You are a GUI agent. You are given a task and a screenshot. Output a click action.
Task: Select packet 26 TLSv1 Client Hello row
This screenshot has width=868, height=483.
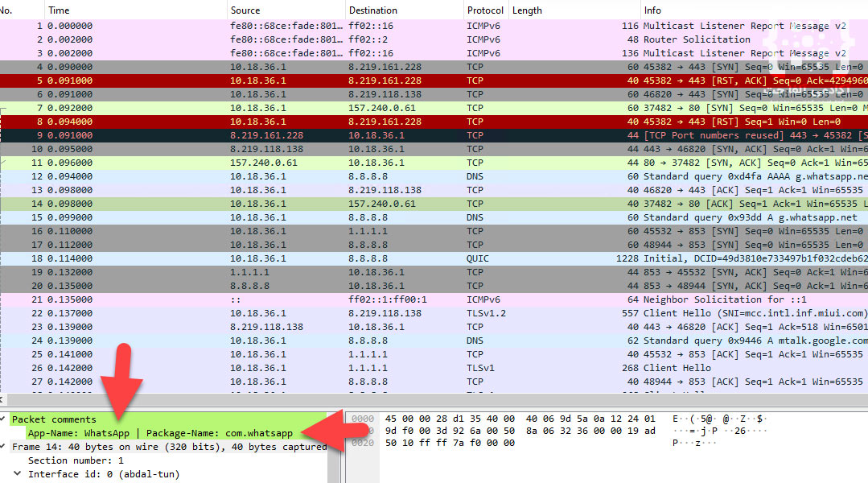434,368
